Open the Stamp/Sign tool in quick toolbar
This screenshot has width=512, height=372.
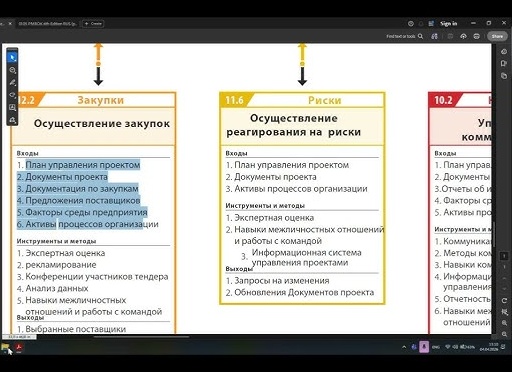(12, 120)
